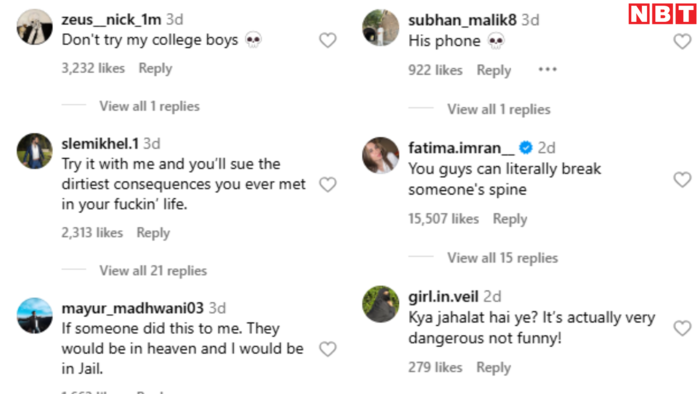Reply to zeus__nick_1m's comment

point(155,68)
